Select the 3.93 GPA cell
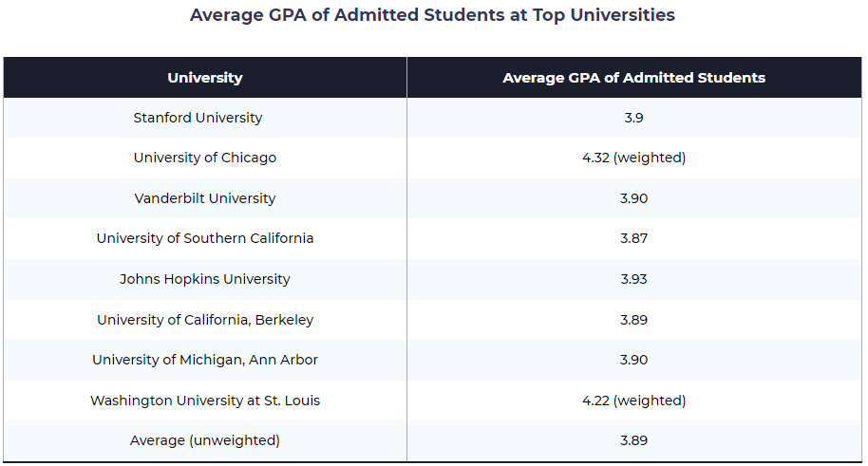The image size is (868, 466). (633, 279)
